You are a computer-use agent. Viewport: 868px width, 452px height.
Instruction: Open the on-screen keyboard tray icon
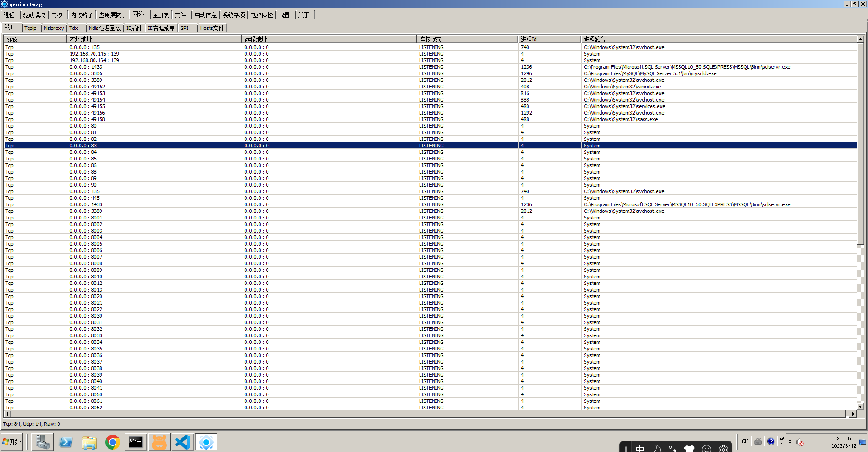(x=758, y=441)
